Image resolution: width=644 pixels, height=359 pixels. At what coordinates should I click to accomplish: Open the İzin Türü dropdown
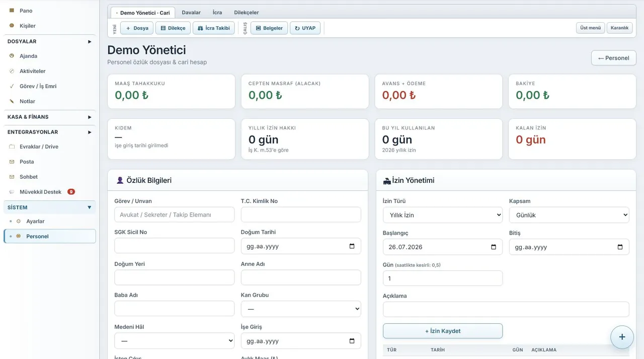click(x=443, y=215)
